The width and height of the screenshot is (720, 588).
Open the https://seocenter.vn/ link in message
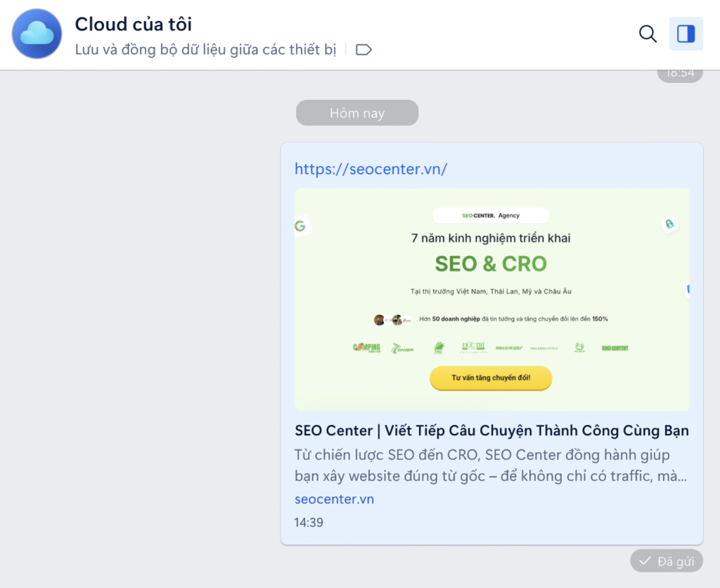(371, 169)
